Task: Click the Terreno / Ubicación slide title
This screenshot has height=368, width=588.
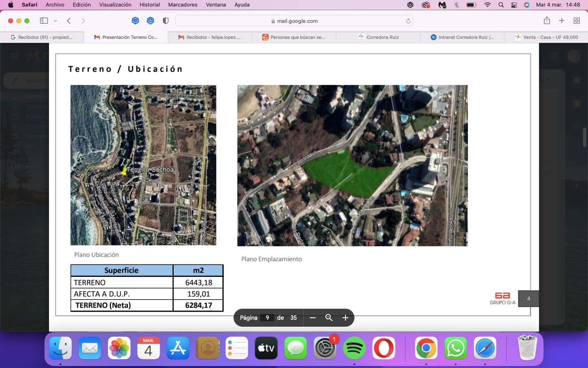Action: (125, 69)
